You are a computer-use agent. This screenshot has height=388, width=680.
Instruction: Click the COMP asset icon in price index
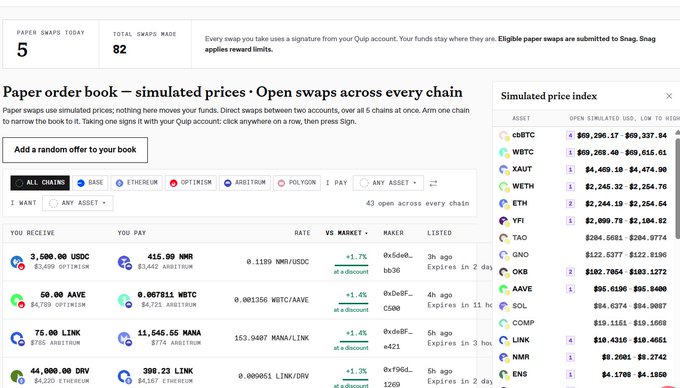coord(504,323)
